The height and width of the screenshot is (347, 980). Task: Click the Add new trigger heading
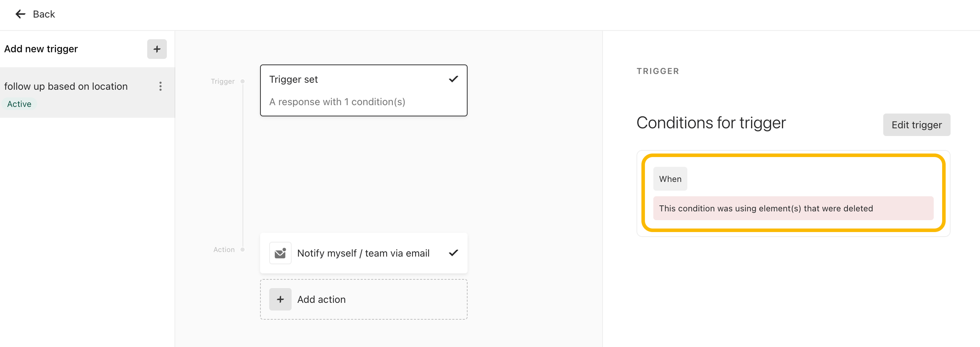(41, 49)
